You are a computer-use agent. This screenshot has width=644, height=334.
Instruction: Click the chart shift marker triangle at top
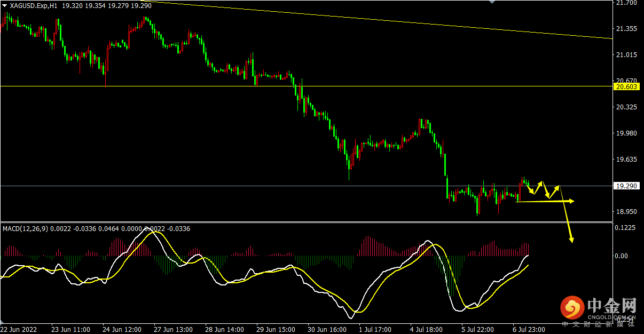(x=492, y=2)
